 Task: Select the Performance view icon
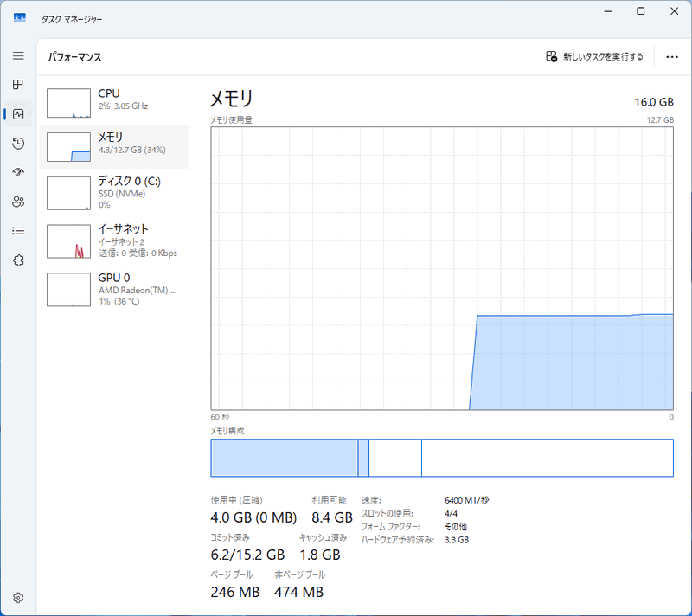click(17, 113)
